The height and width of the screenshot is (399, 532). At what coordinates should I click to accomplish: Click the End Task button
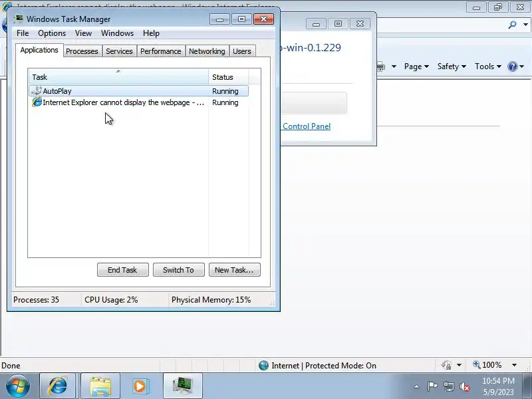123,270
